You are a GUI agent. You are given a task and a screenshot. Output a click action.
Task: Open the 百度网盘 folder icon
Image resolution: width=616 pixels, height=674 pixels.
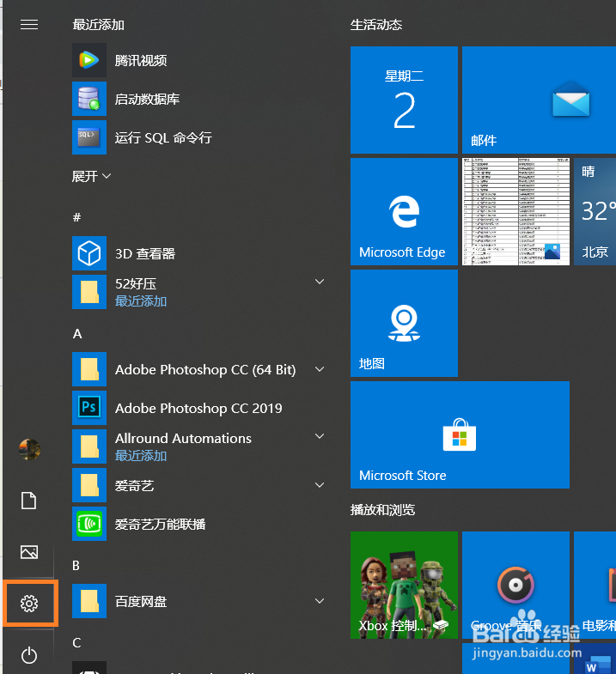[89, 601]
